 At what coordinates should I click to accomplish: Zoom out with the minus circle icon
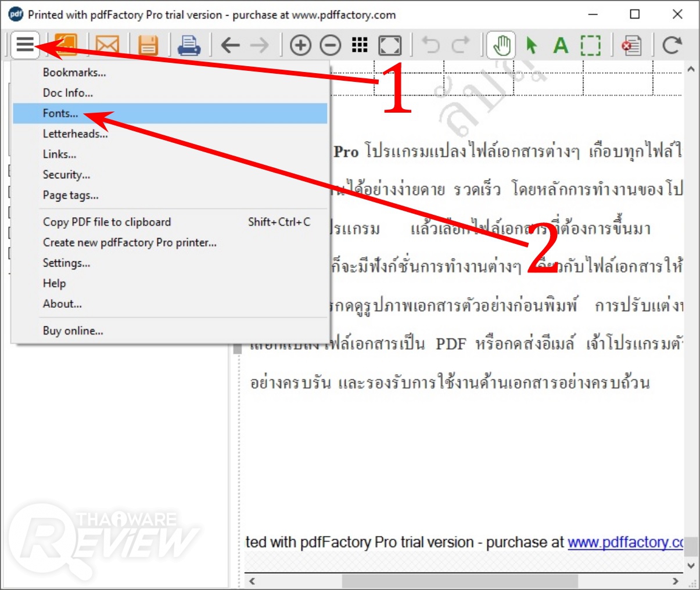tap(331, 45)
